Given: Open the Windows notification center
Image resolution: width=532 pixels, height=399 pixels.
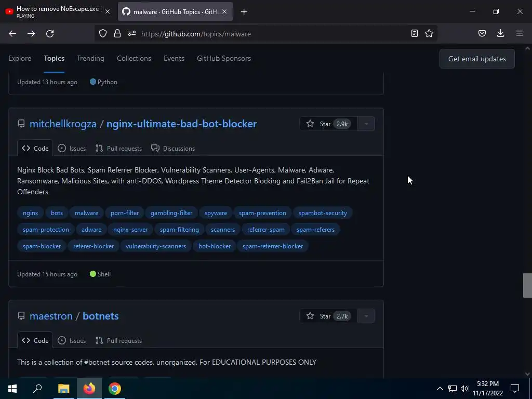Looking at the screenshot, I should [x=515, y=389].
